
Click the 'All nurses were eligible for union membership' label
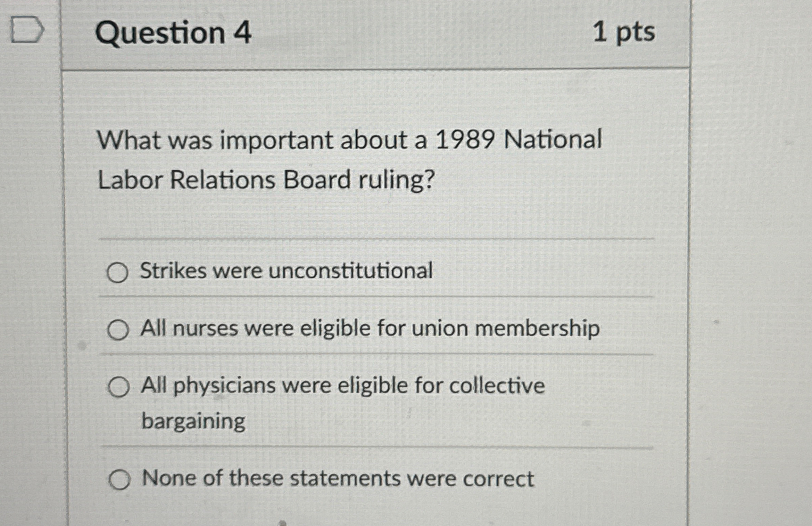(369, 328)
